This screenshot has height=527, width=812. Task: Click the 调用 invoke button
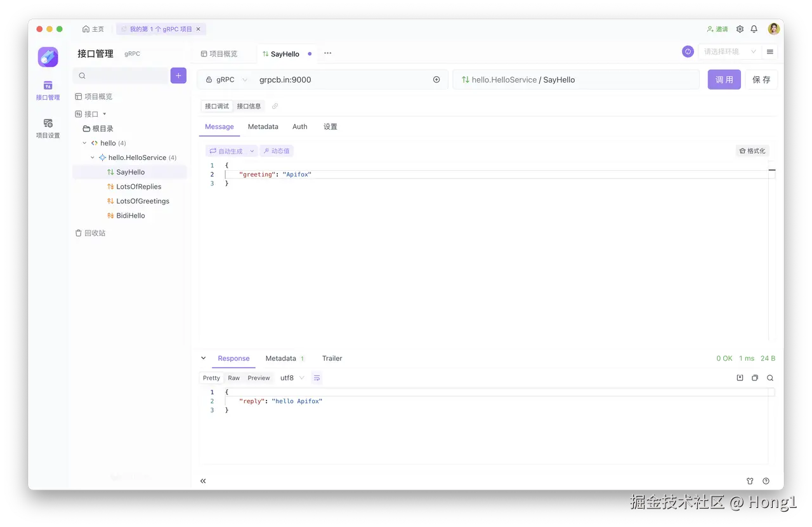pyautogui.click(x=724, y=80)
